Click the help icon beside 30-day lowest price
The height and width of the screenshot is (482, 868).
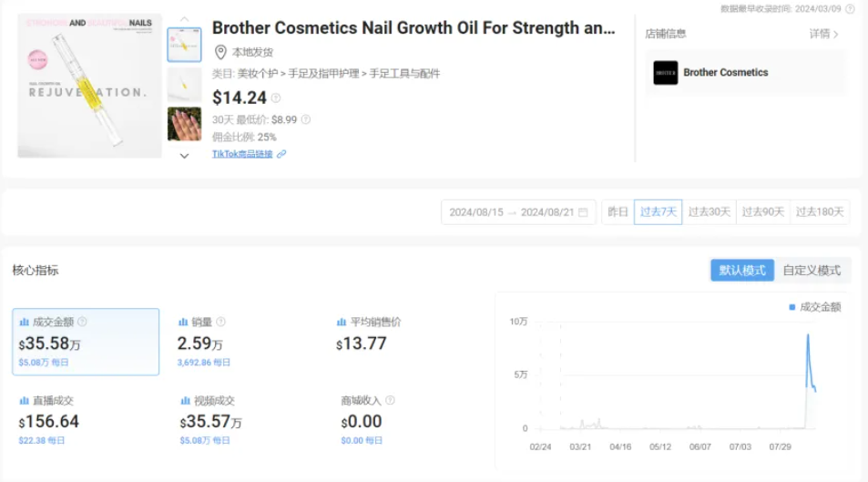tap(306, 119)
